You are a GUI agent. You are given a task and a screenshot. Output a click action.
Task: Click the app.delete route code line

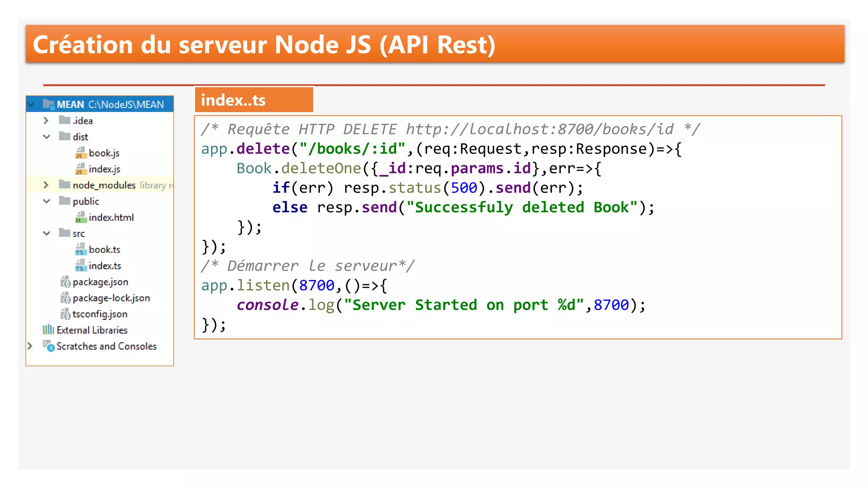click(441, 149)
